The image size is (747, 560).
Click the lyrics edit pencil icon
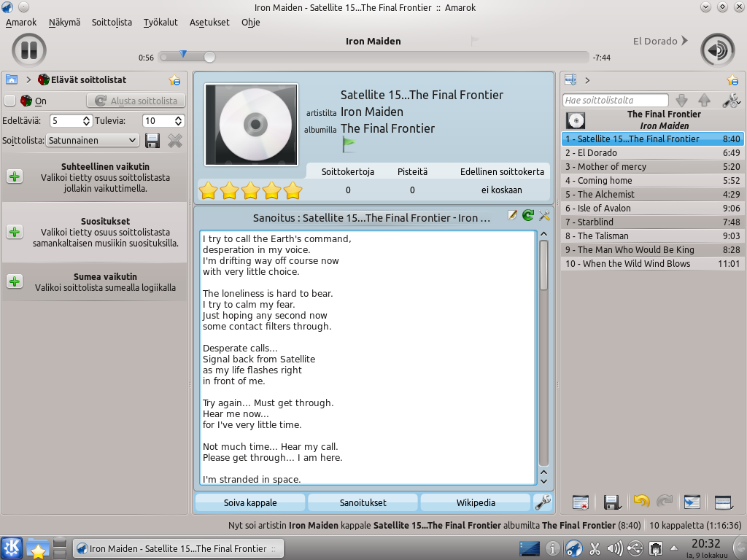coord(513,215)
